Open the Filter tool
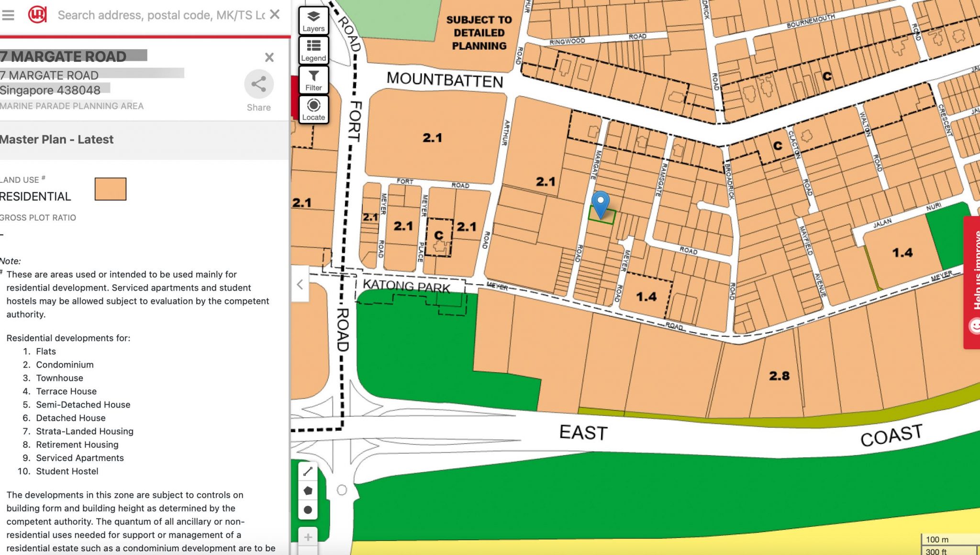 [313, 80]
